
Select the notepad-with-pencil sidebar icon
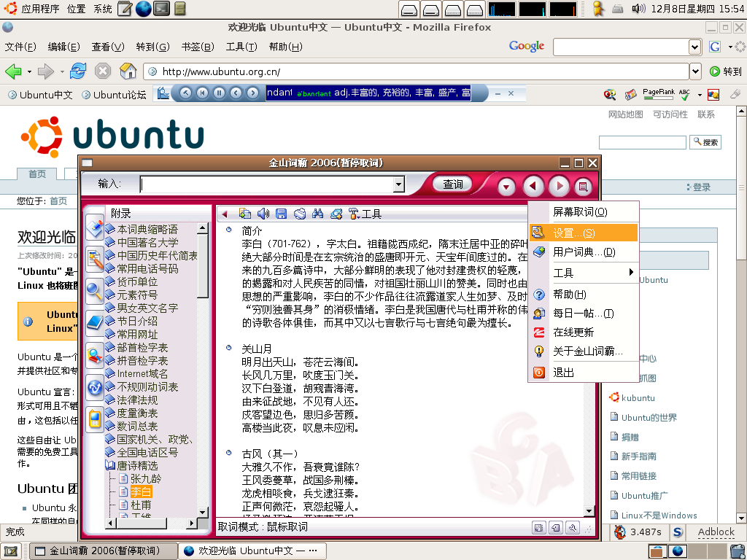[95, 260]
